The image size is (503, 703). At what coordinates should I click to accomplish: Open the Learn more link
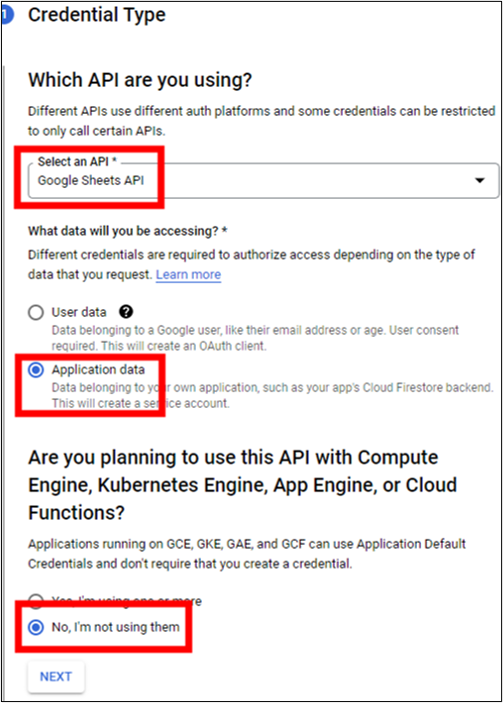[x=188, y=274]
